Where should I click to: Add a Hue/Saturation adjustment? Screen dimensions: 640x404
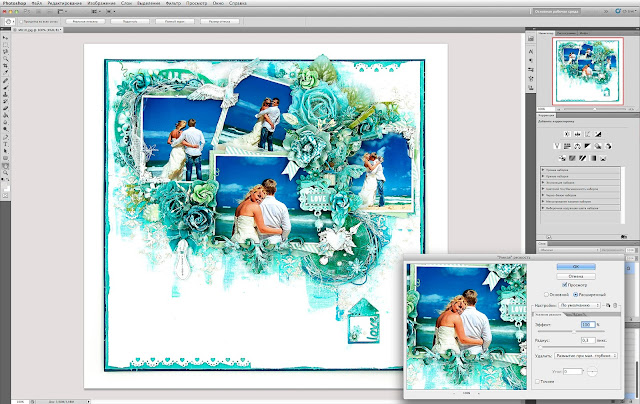click(x=567, y=146)
